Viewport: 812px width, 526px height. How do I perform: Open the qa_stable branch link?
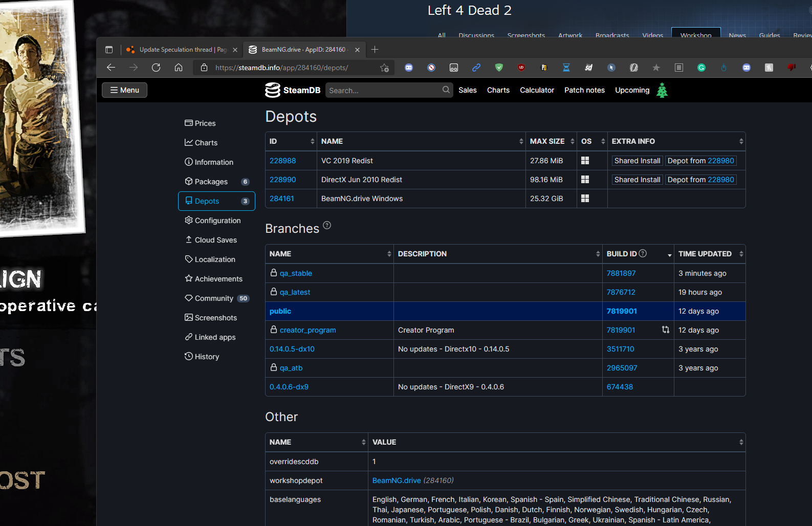296,273
